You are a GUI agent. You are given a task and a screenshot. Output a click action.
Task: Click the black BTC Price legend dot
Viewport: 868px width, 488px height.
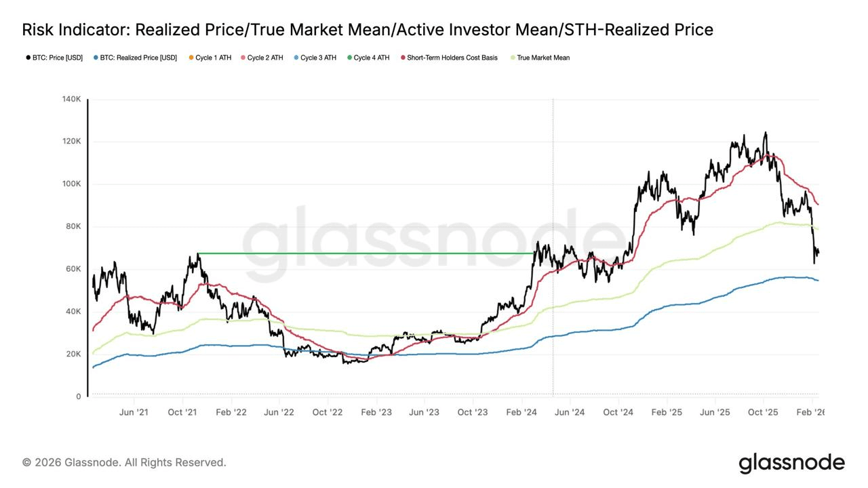pyautogui.click(x=28, y=58)
